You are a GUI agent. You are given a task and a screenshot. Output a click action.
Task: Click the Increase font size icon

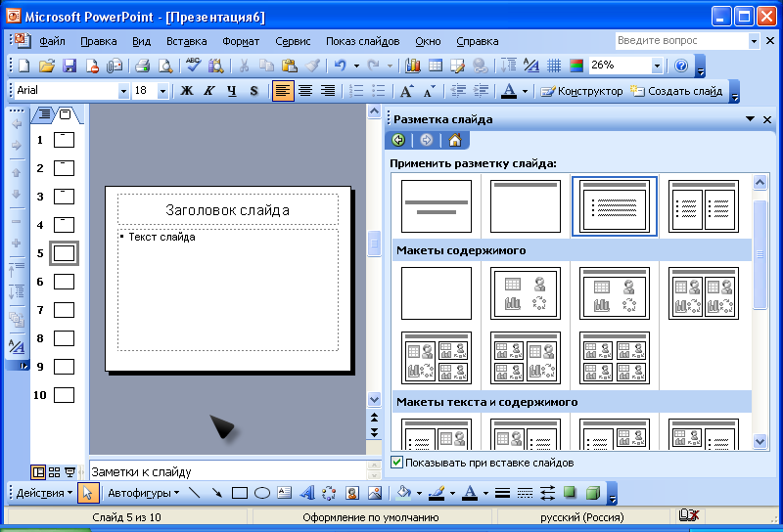click(406, 91)
